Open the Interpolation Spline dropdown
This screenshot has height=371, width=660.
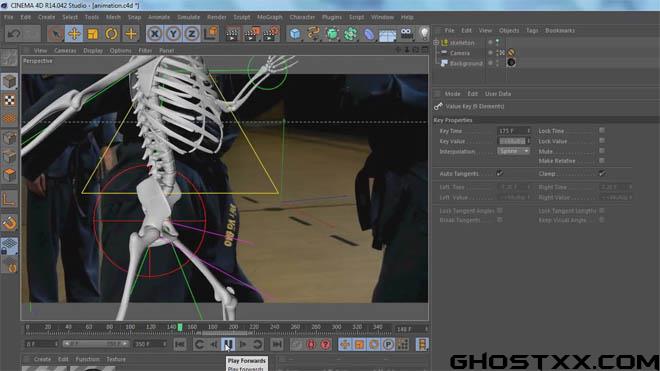[513, 151]
